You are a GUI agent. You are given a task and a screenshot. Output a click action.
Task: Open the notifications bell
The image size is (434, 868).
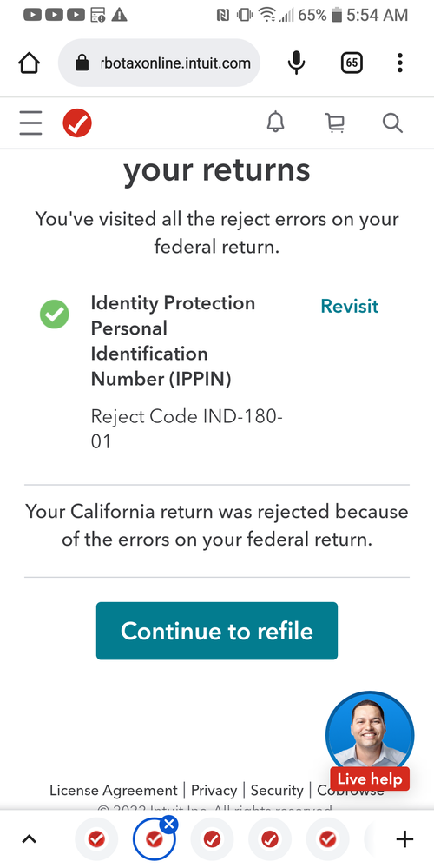[x=275, y=123]
